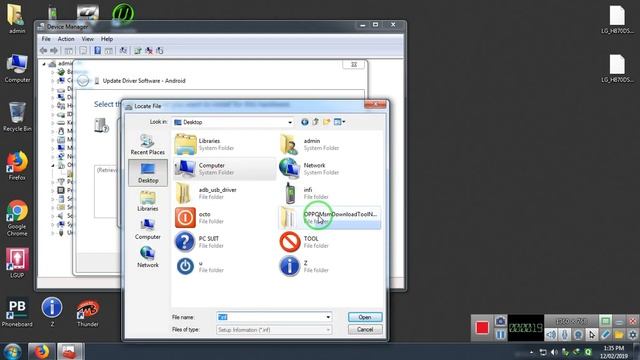Open the TOOL file folder

(330, 242)
